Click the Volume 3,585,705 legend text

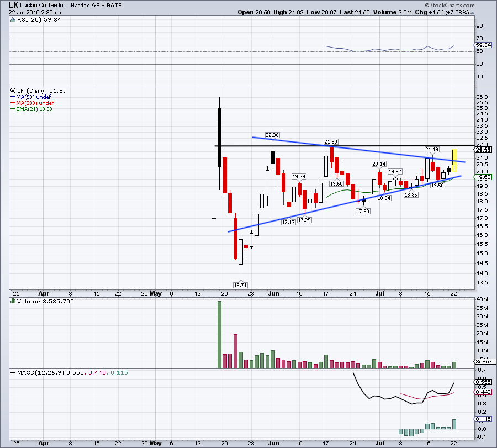pyautogui.click(x=45, y=301)
